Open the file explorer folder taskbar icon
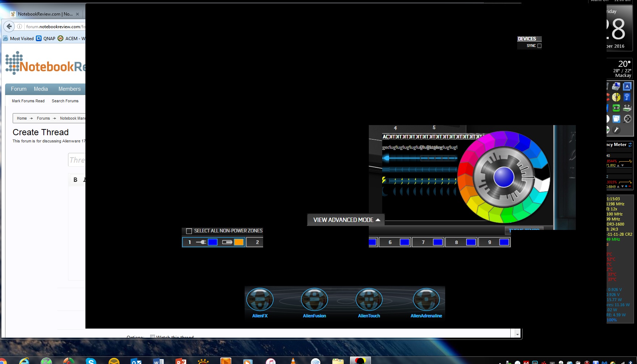Image resolution: width=637 pixels, height=364 pixels. point(338,361)
